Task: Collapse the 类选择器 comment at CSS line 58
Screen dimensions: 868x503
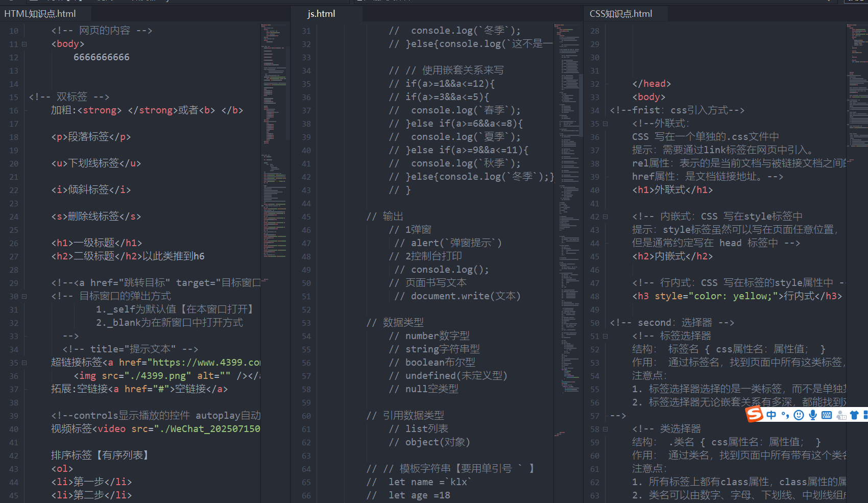Action: [x=605, y=429]
